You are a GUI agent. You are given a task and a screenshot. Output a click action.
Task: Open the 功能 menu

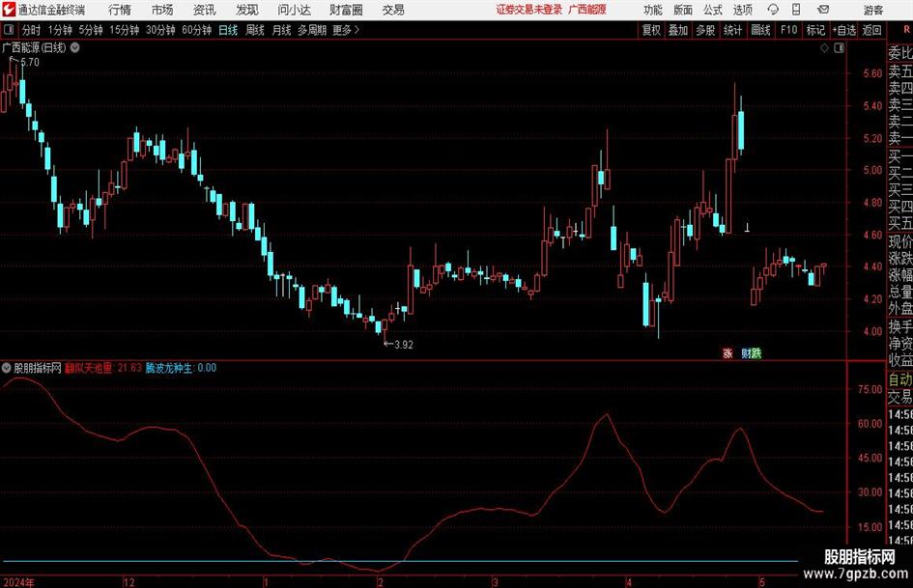pos(653,10)
